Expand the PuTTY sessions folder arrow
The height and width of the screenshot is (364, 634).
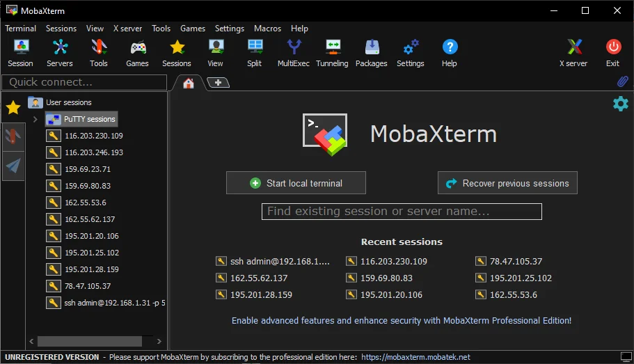[x=35, y=119]
